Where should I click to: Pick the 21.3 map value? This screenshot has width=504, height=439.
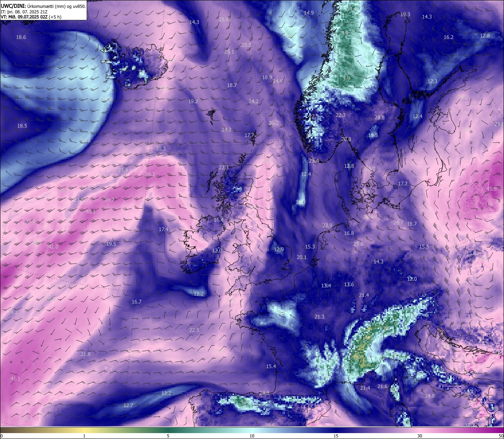tap(319, 317)
